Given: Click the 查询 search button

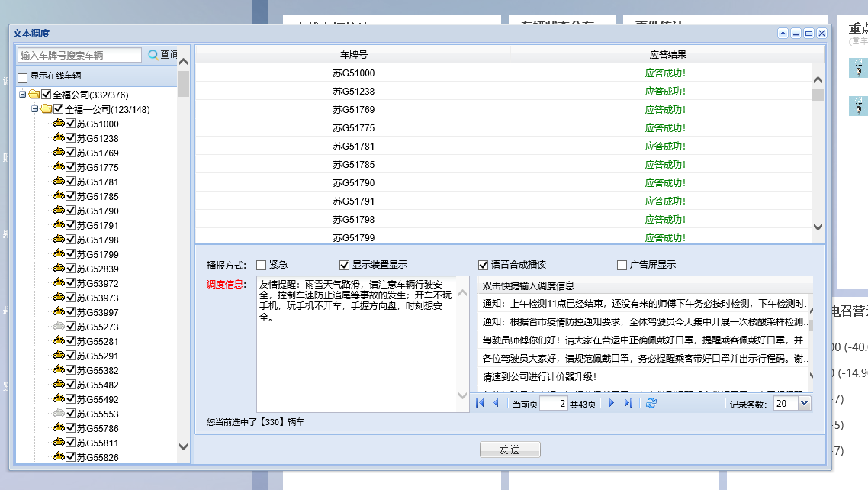Looking at the screenshot, I should (162, 55).
